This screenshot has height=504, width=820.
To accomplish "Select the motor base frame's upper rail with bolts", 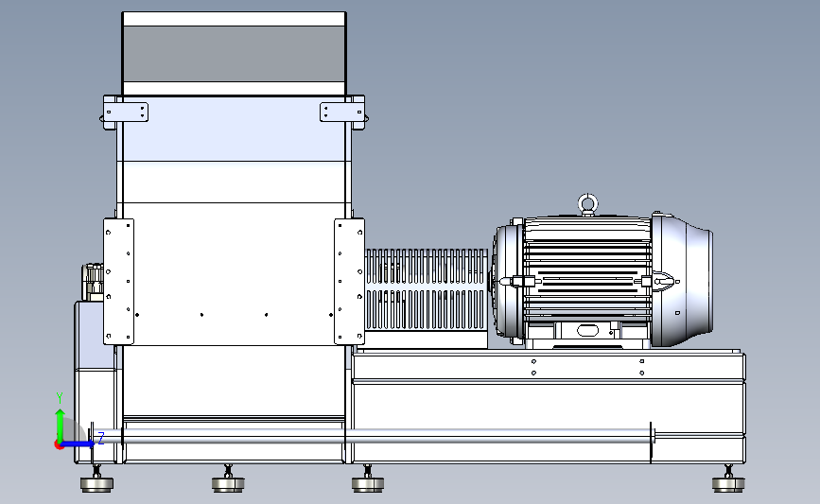I will (549, 367).
